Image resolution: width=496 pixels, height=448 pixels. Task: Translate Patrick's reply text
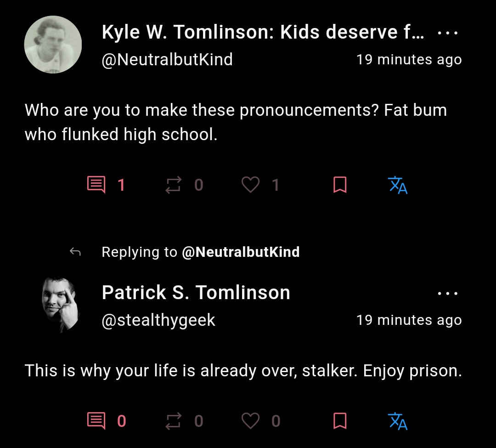(398, 421)
